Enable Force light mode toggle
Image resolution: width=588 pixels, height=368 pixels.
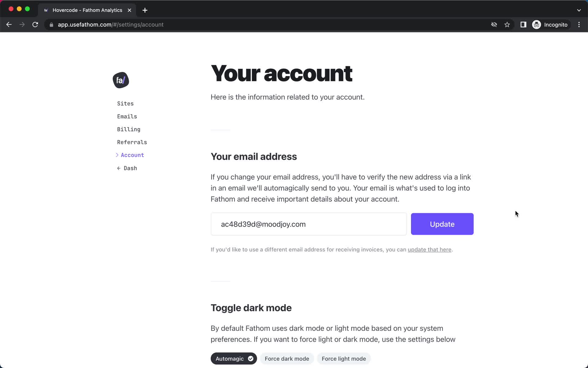pyautogui.click(x=344, y=358)
